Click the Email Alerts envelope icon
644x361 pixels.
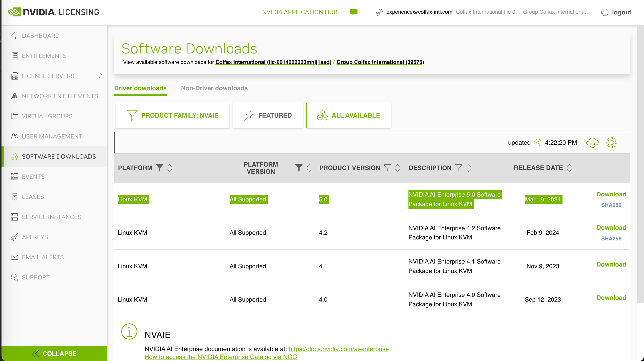pos(15,257)
